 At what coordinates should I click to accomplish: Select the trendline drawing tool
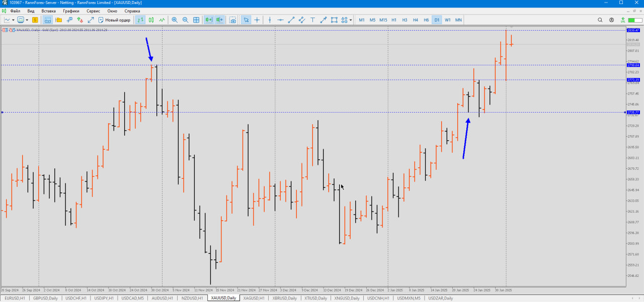tap(291, 20)
